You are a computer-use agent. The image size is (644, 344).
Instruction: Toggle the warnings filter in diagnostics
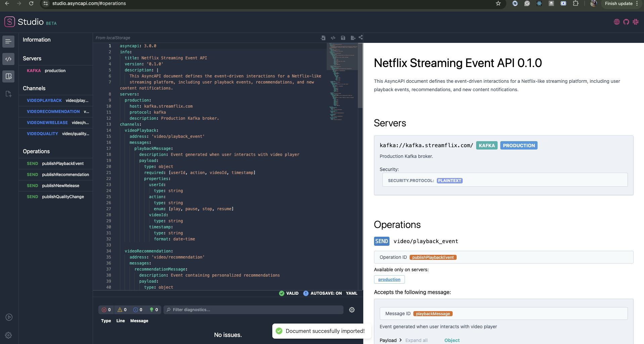point(122,310)
